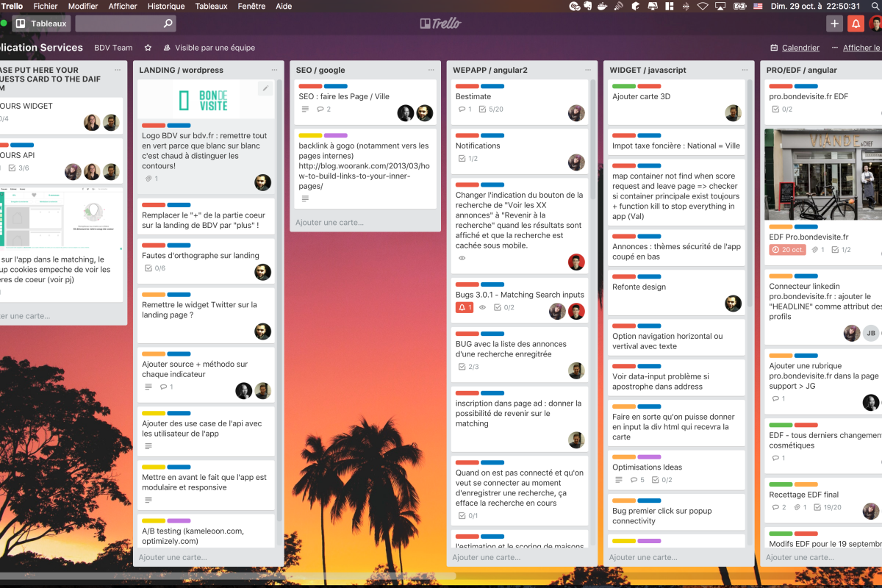Click red notification badge on Bugs 3.0.1 card
The image size is (882, 588).
coord(465,307)
